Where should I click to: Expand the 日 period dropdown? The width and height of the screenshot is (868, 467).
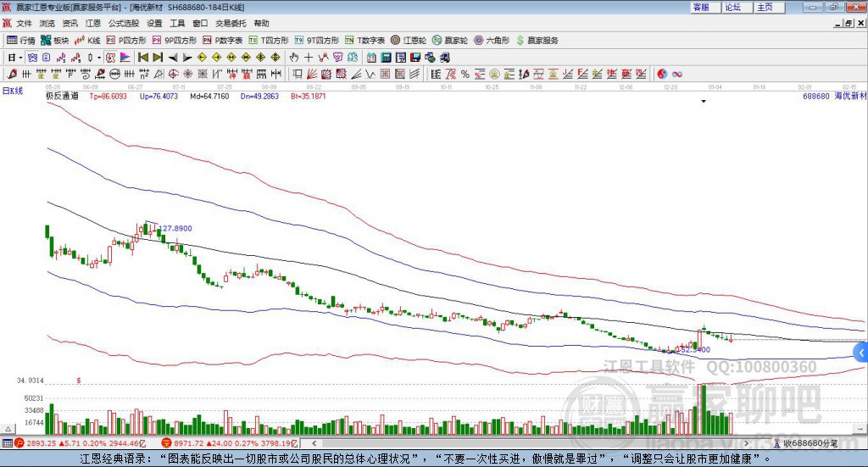tap(20, 58)
